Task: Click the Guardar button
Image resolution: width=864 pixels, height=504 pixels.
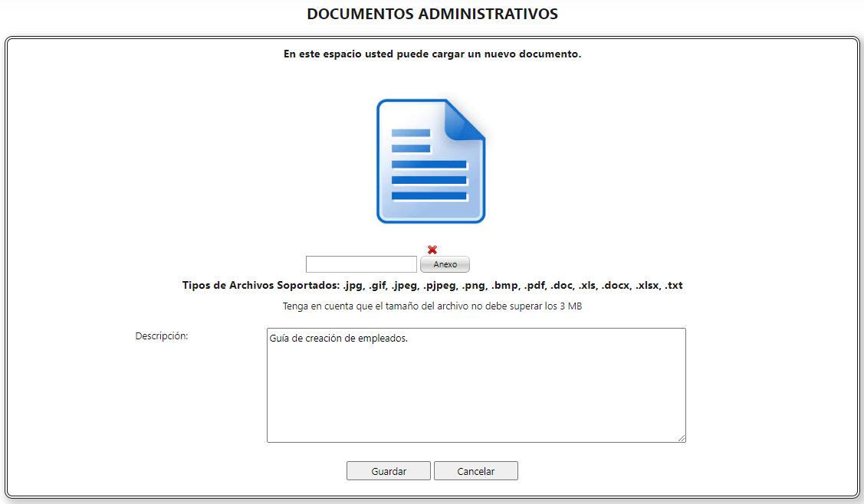Action: click(389, 471)
